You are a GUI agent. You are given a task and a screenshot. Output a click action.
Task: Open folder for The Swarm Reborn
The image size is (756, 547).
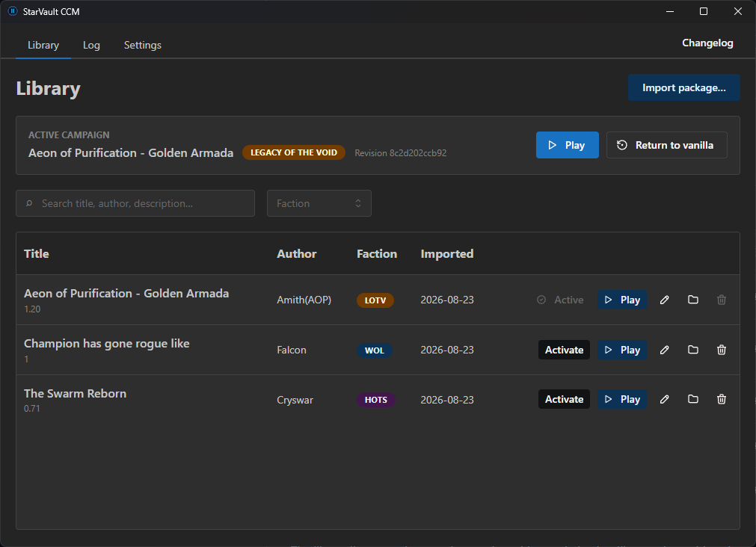[693, 399]
